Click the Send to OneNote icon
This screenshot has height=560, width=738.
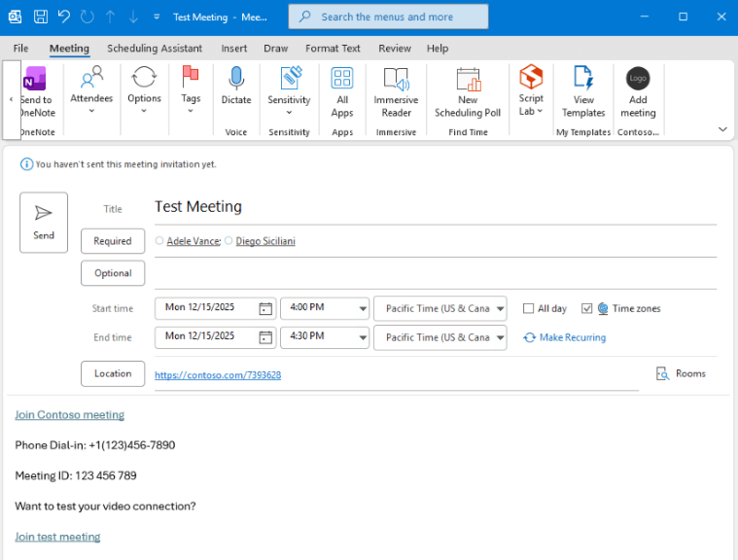tap(34, 78)
